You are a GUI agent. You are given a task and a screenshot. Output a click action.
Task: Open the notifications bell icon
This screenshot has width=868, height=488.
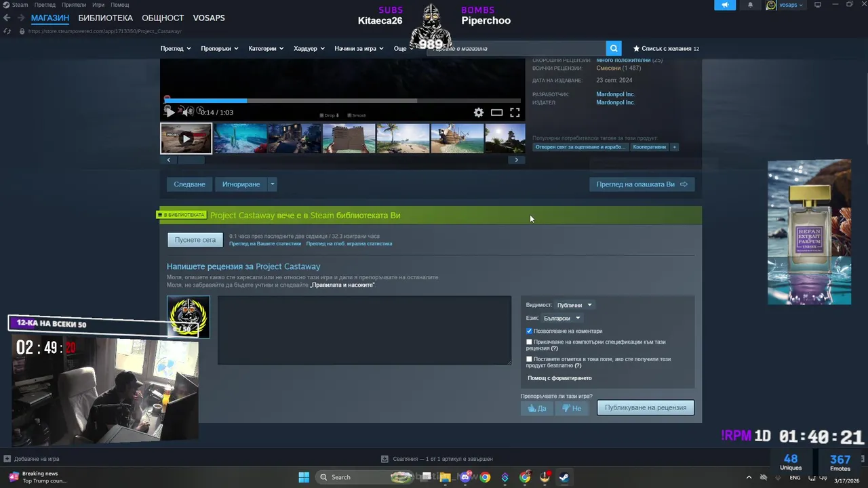pyautogui.click(x=750, y=5)
